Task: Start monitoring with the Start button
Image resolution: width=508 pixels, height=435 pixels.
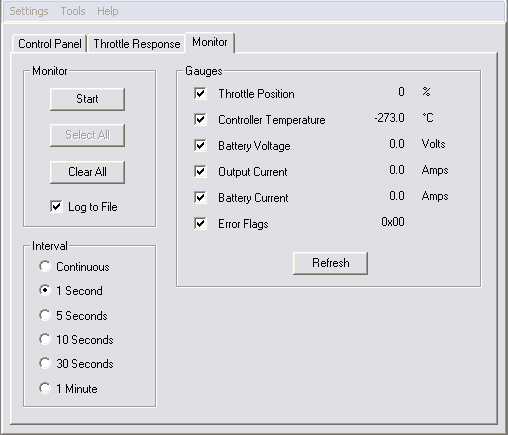Action: pos(87,99)
